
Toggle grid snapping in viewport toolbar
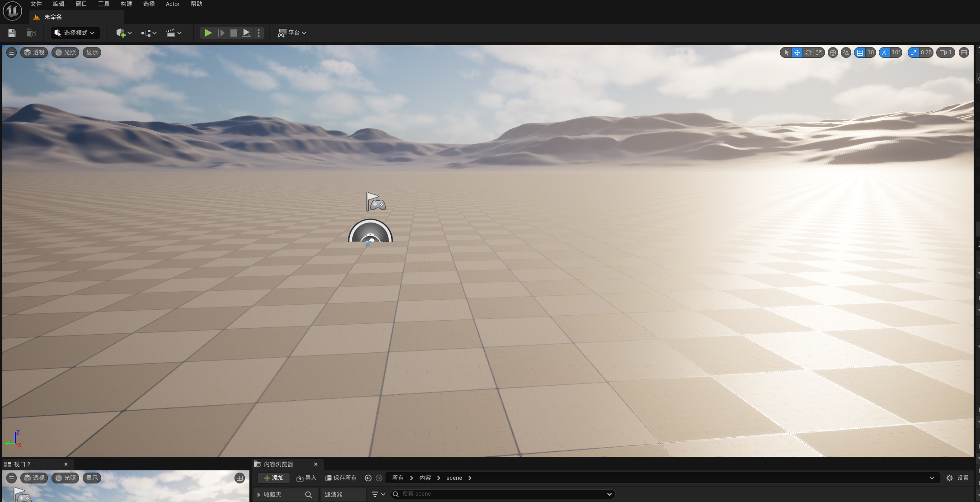click(860, 52)
